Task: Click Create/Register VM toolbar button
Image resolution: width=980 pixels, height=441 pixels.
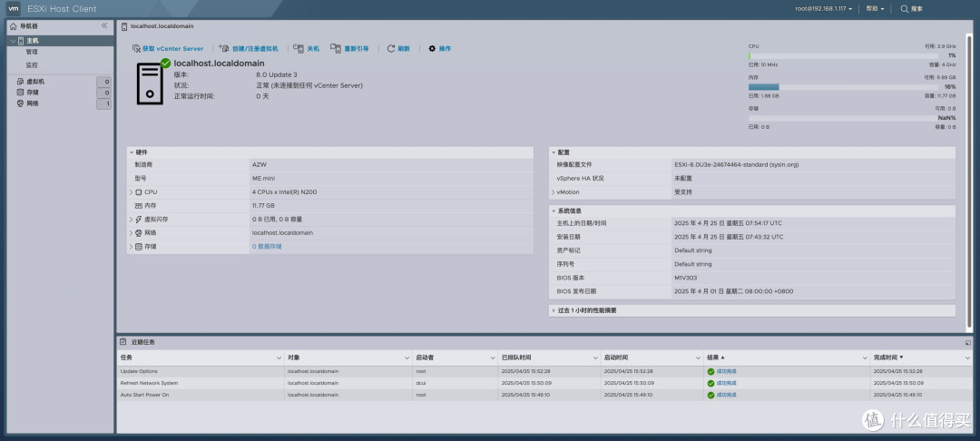Action: point(248,49)
